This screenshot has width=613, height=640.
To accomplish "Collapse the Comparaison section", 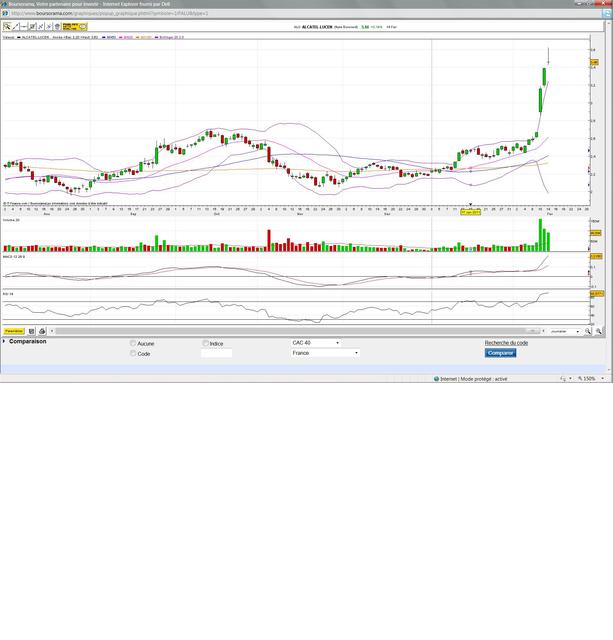I will click(x=4, y=341).
